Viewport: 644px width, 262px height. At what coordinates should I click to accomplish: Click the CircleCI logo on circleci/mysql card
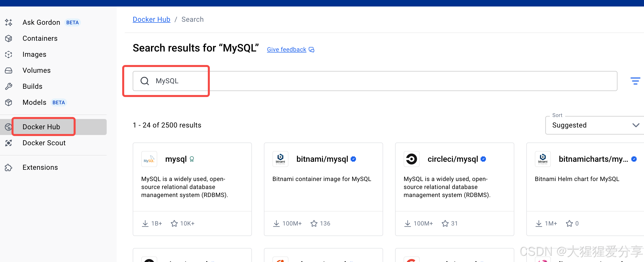tap(412, 159)
